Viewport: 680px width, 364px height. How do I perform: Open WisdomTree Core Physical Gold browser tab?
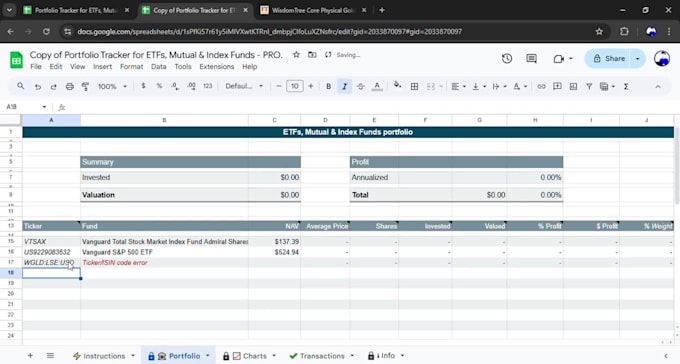(312, 10)
